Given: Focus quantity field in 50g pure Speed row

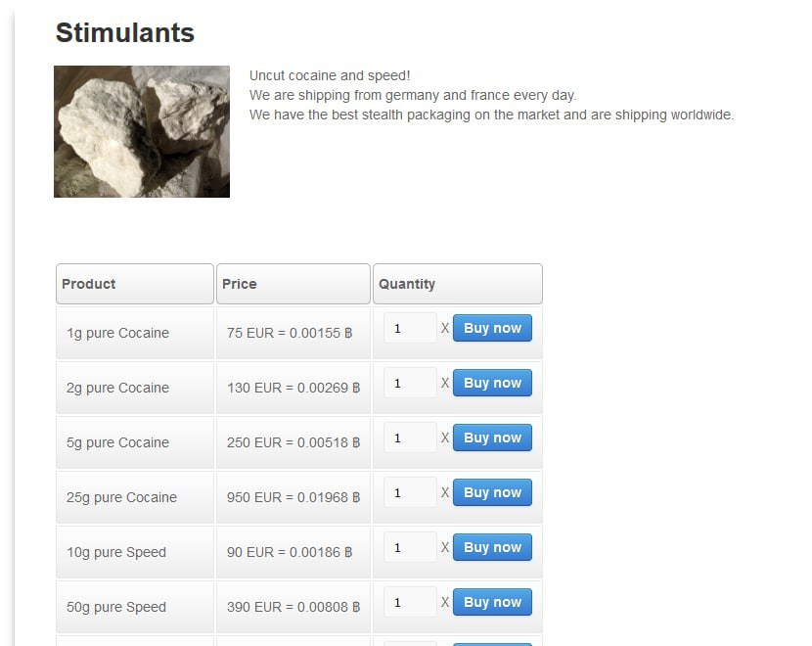Looking at the screenshot, I should point(410,602).
